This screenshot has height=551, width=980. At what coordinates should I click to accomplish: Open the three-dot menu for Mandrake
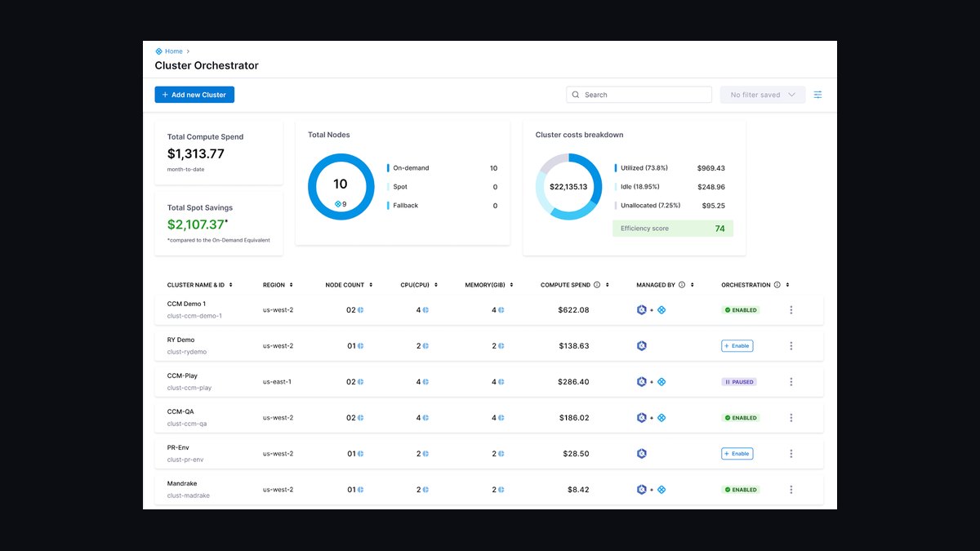pyautogui.click(x=791, y=490)
